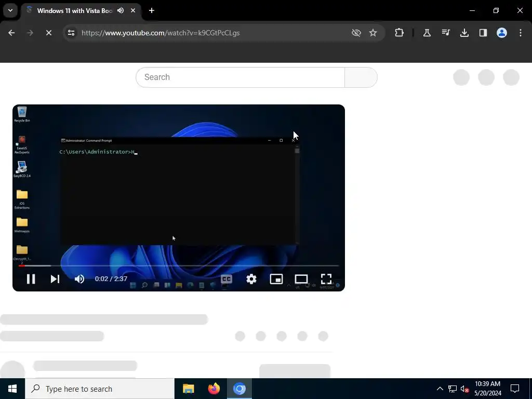The image size is (532, 399).
Task: Toggle closed captions on the video
Action: 227,279
